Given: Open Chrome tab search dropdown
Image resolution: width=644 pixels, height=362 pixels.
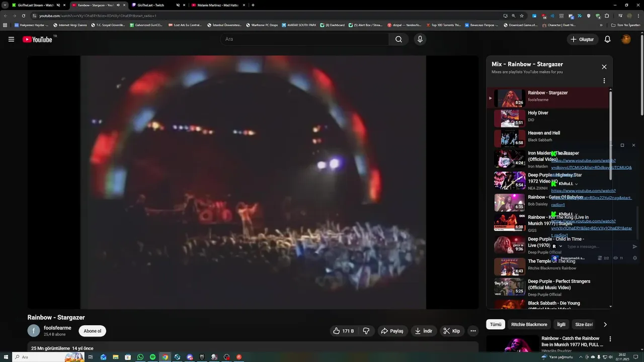Looking at the screenshot, I should point(5,5).
